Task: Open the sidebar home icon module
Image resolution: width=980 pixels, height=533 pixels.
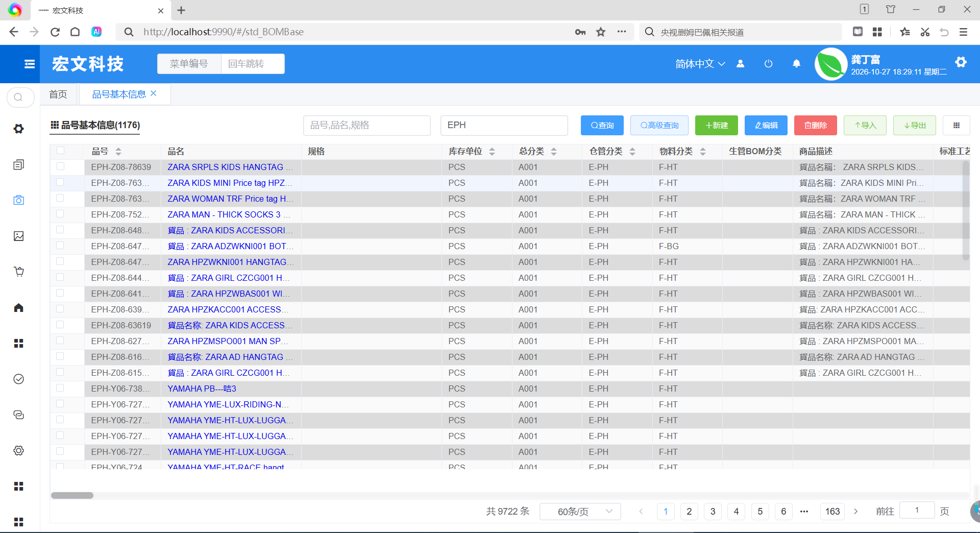Action: [x=19, y=307]
